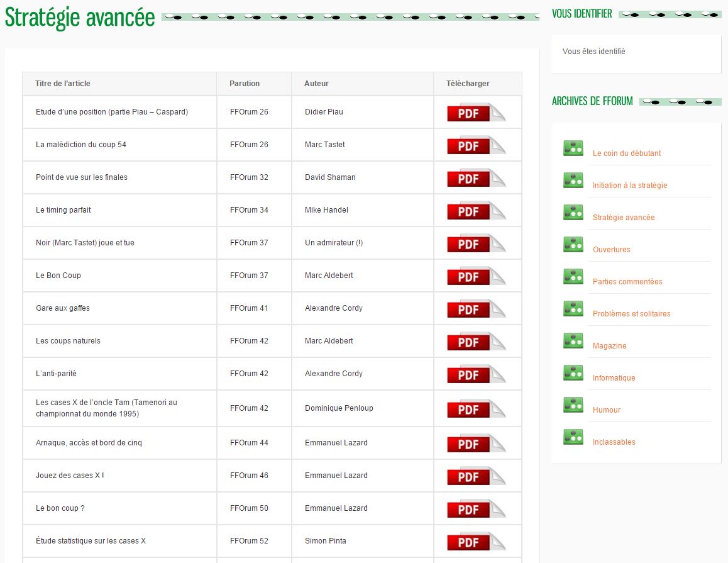Screen dimensions: 728x563
Task: Navigate to the Informatique category
Action: point(614,378)
